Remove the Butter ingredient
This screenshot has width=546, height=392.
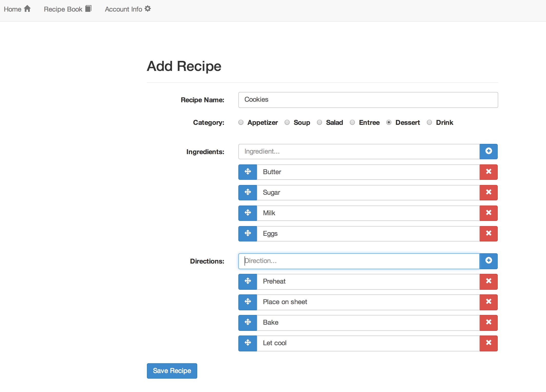pyautogui.click(x=488, y=172)
